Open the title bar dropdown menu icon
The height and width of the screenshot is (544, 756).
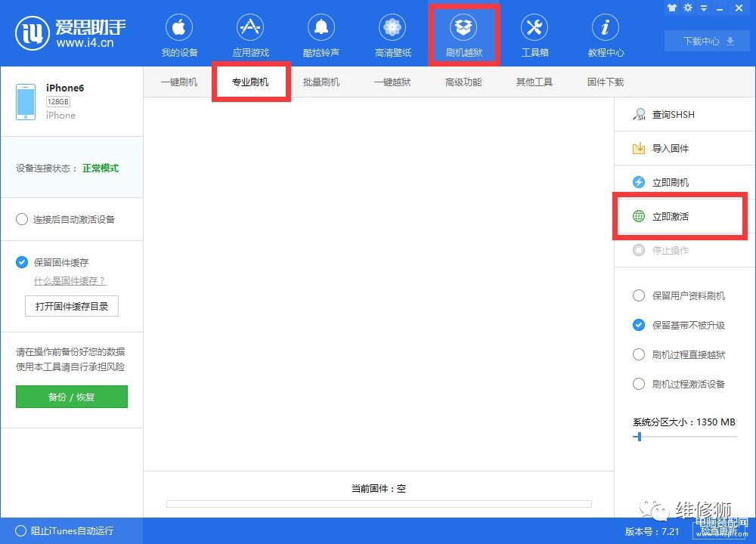(x=704, y=8)
